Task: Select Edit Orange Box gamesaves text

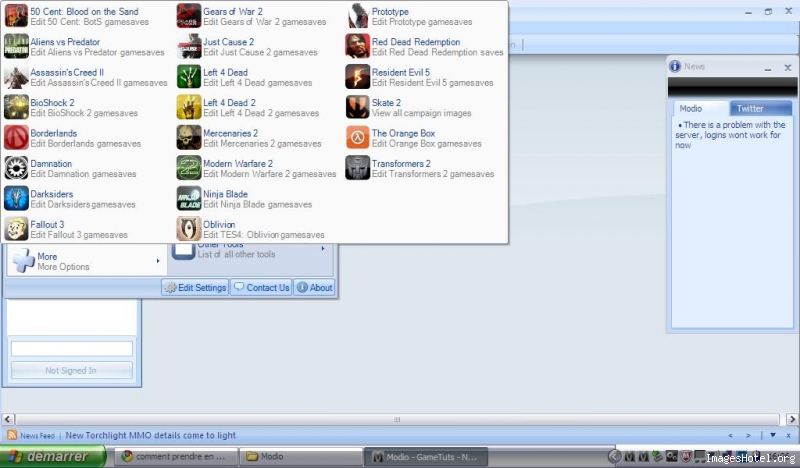Action: [x=426, y=144]
